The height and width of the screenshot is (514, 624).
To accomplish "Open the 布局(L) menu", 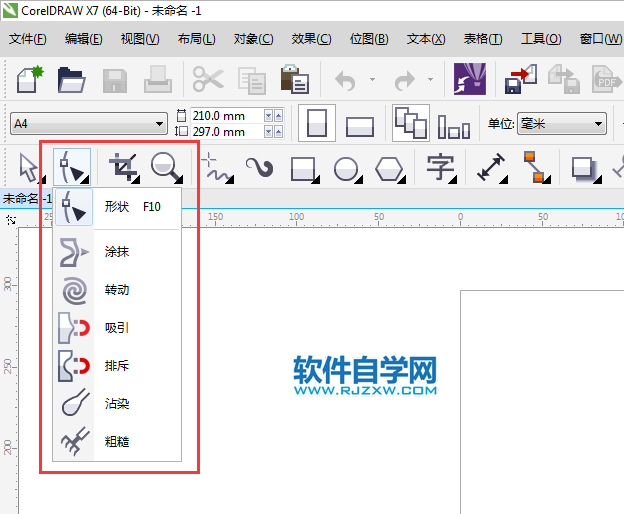I will coord(197,39).
